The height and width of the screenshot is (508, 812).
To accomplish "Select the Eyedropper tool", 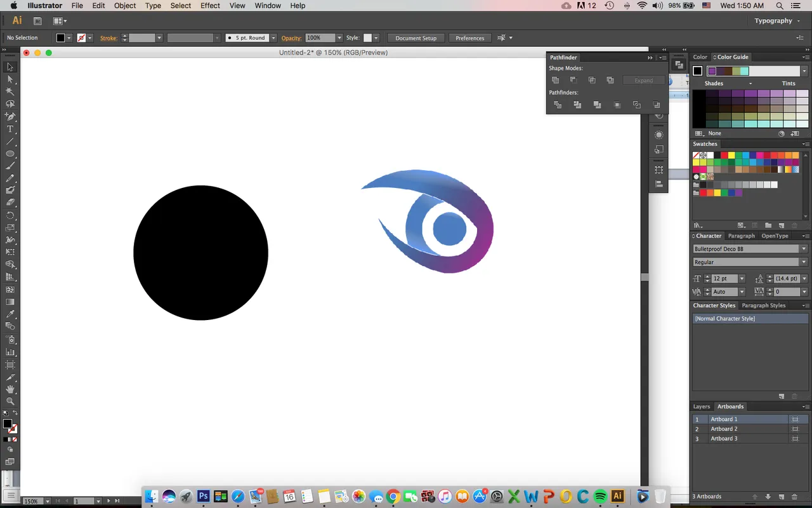I will click(x=10, y=314).
